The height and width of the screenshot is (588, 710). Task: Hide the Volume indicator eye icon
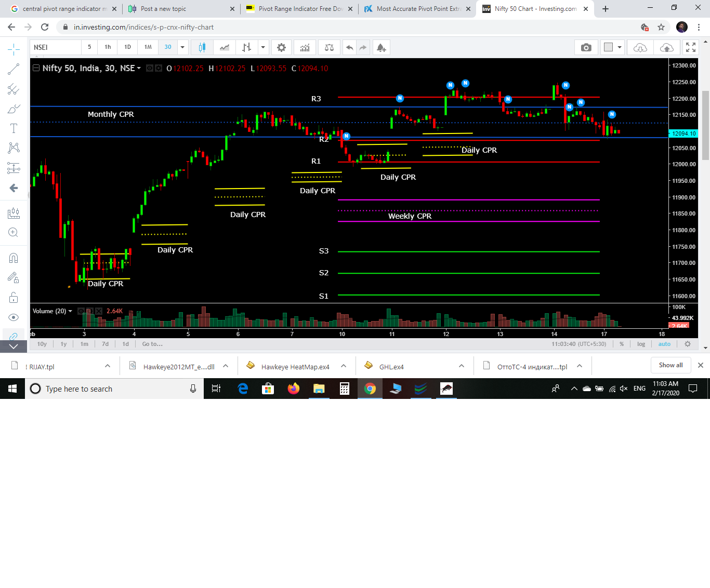[81, 311]
